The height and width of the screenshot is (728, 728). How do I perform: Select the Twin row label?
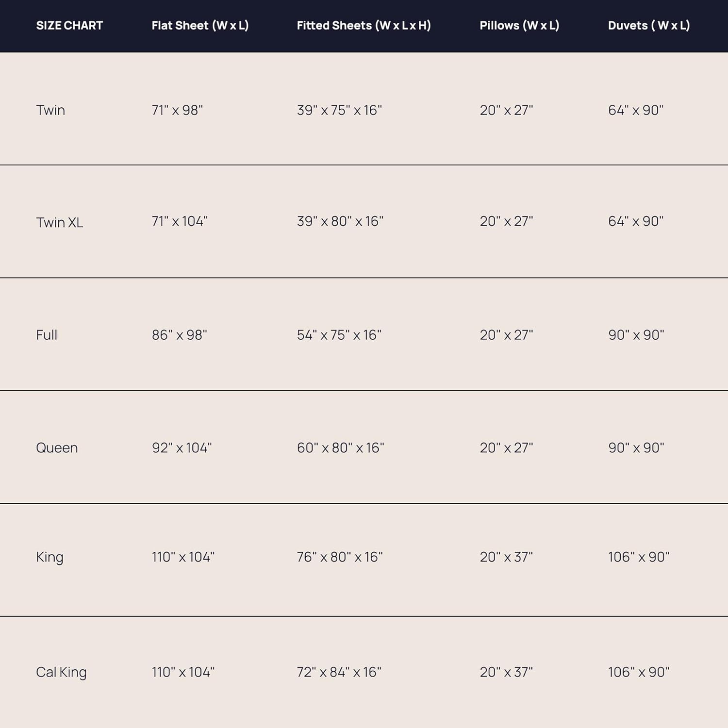tap(50, 110)
